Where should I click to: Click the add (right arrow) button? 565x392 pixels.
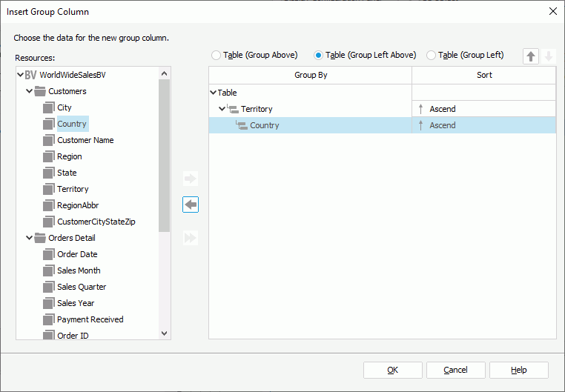coord(191,179)
